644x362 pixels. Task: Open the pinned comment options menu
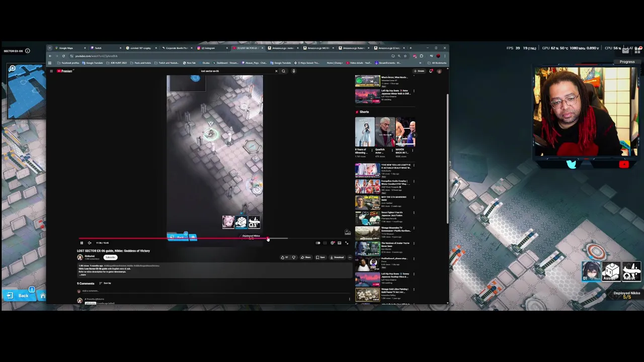(x=350, y=299)
